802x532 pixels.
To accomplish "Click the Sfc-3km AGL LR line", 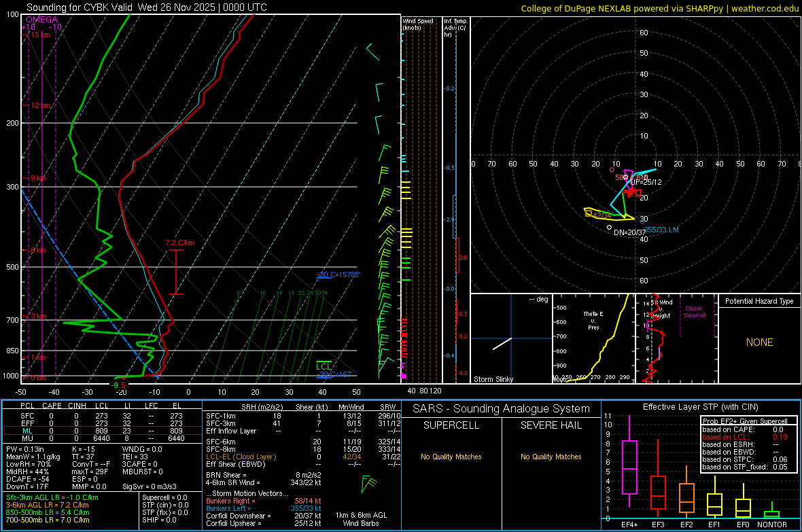I will 52,498.
